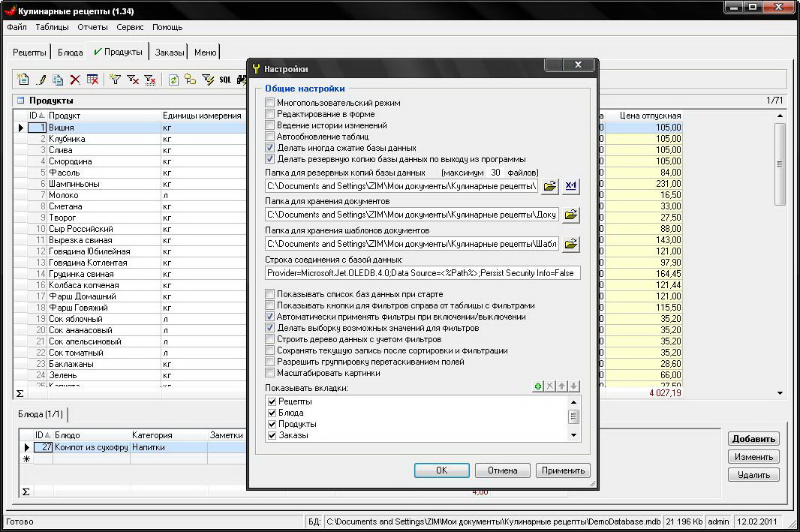This screenshot has width=800, height=532.
Task: Click the green refresh data icon
Action: coord(173,80)
